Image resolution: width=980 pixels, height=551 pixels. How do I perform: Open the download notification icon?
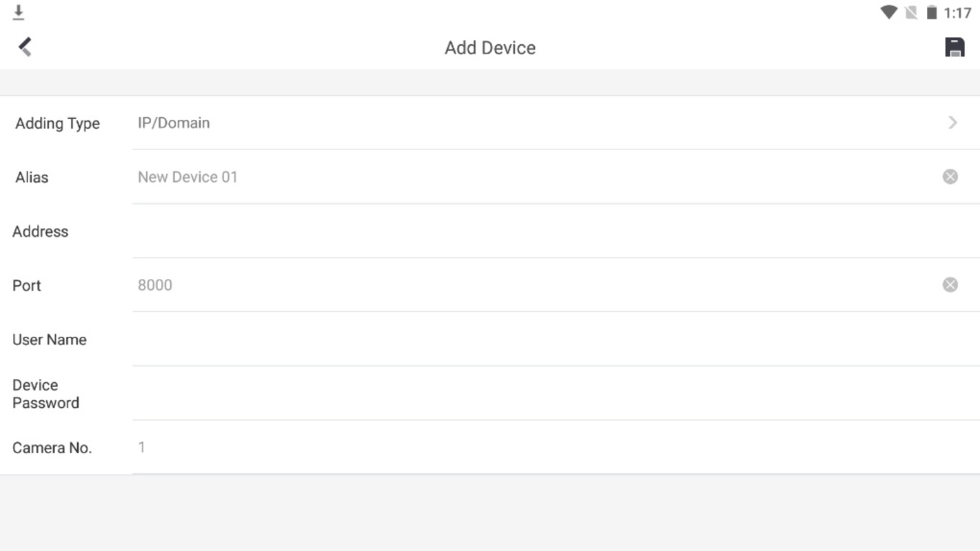click(x=19, y=12)
